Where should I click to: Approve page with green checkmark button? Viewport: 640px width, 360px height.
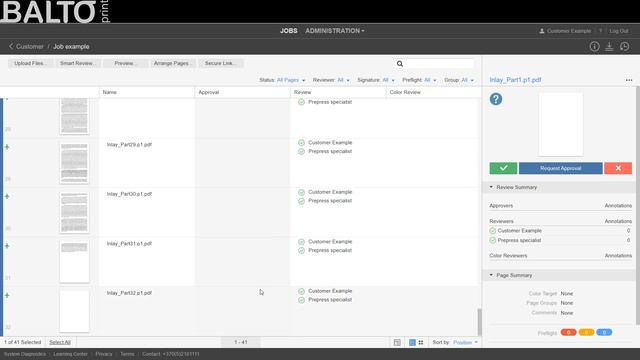pos(503,168)
